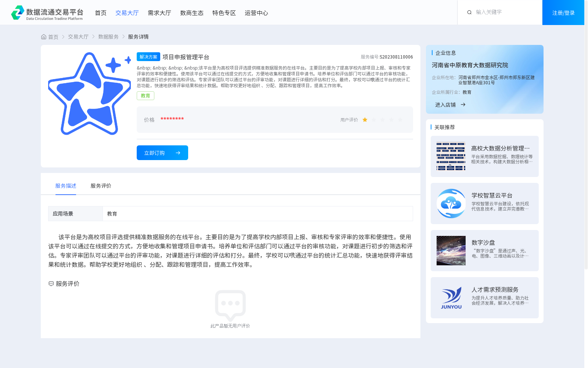Click the service number S202308110006
The image size is (588, 368).
click(x=396, y=57)
